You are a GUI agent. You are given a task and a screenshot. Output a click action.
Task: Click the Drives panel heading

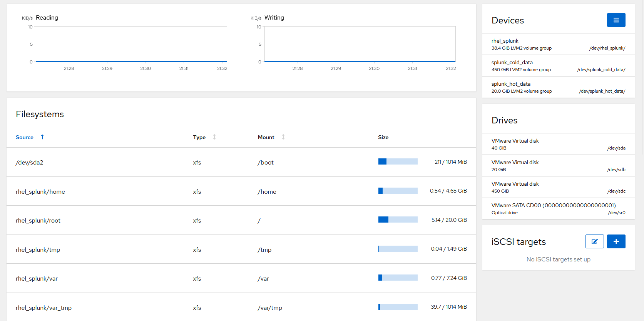(504, 120)
